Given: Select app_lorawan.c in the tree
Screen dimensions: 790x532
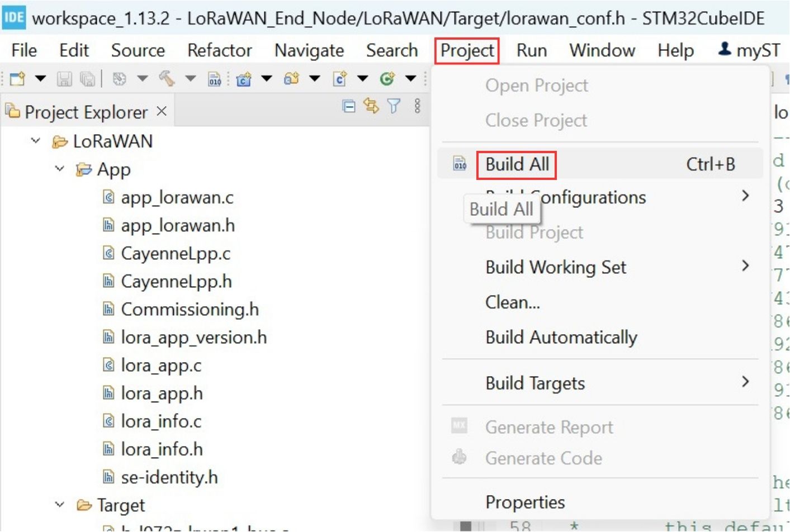Looking at the screenshot, I should [x=177, y=197].
